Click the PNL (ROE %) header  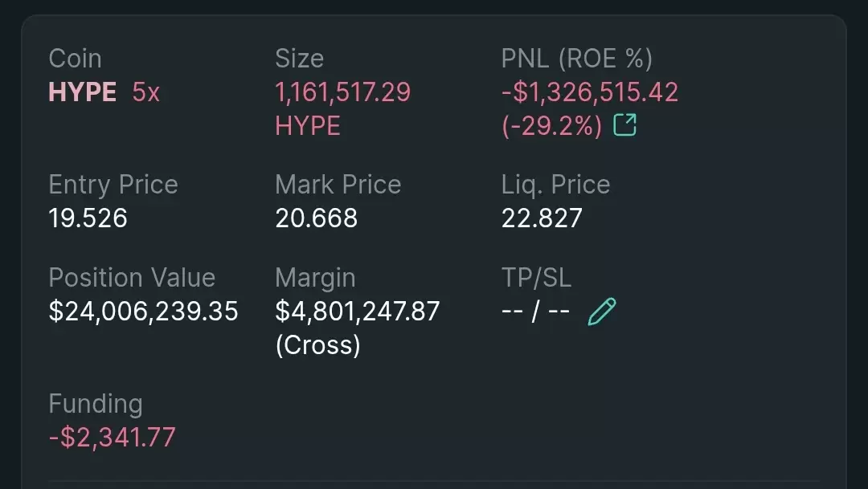click(x=577, y=59)
